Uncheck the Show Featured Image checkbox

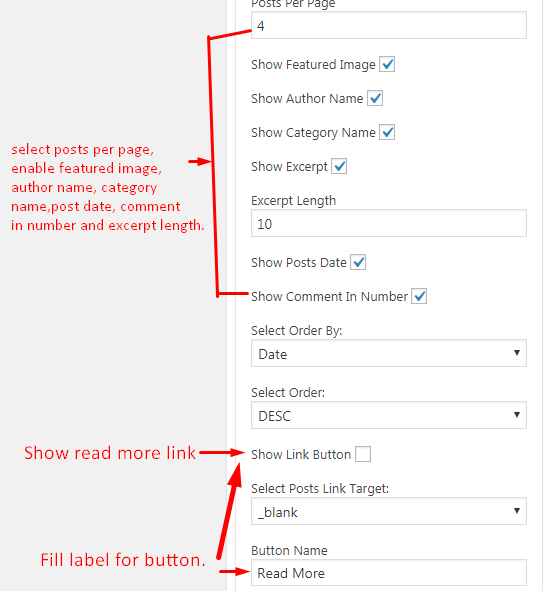pyautogui.click(x=387, y=64)
